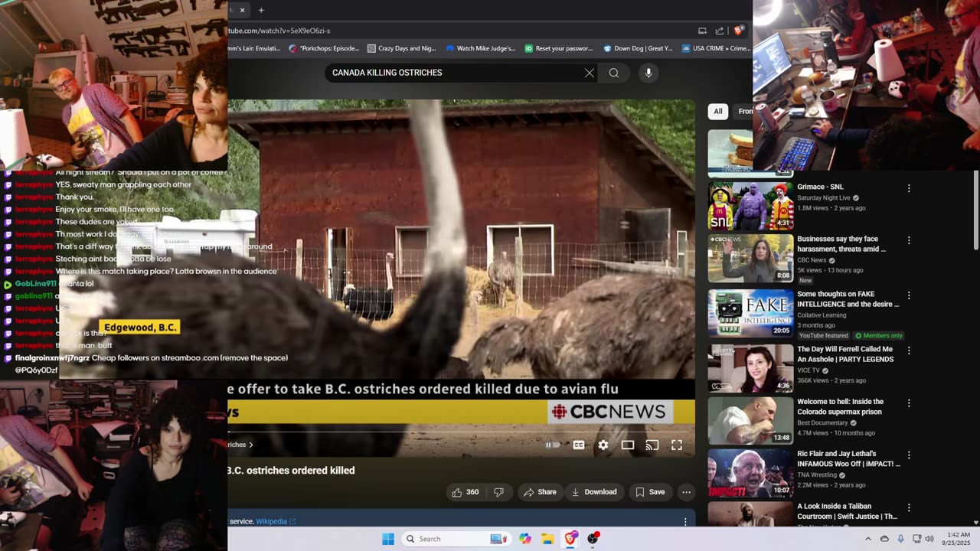Click the YouTube page scrollbar
The width and height of the screenshot is (980, 551).
975,210
